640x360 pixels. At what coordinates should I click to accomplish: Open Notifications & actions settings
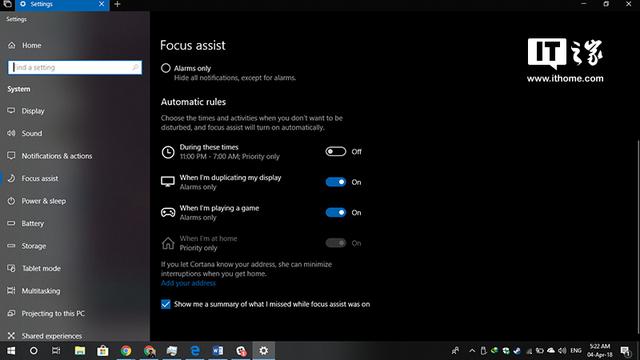[49, 156]
